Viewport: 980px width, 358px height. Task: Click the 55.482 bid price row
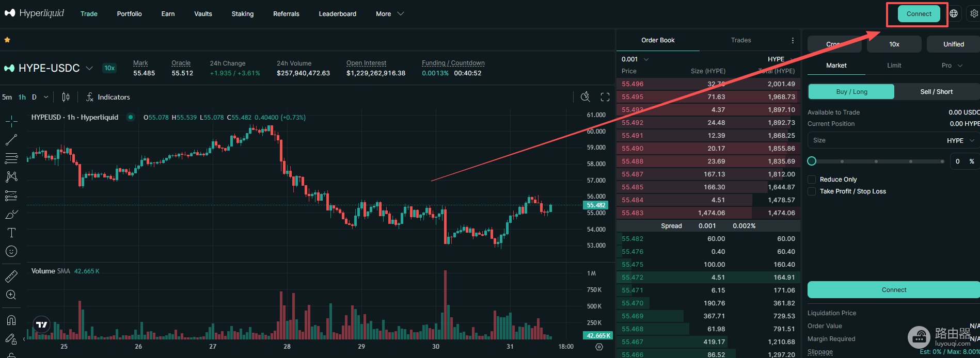[708, 239]
